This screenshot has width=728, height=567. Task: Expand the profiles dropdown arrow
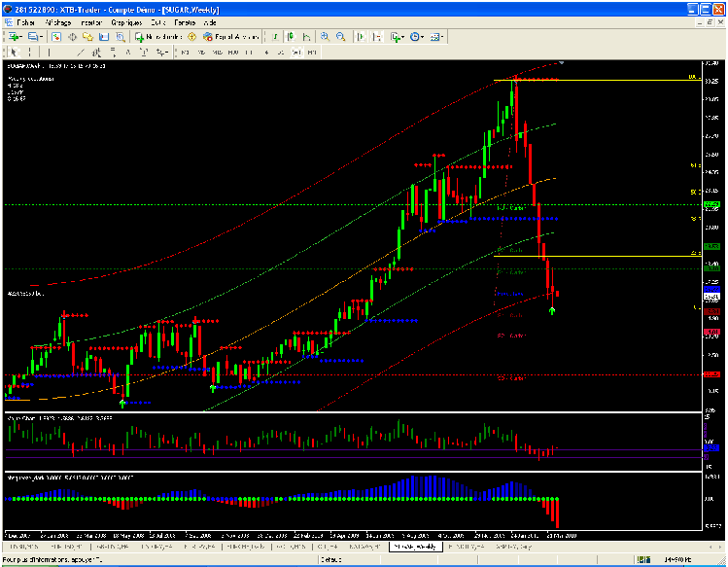tap(42, 36)
